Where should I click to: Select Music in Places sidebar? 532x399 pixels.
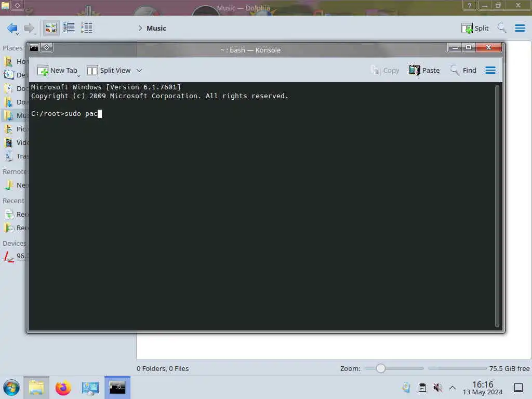(15, 116)
